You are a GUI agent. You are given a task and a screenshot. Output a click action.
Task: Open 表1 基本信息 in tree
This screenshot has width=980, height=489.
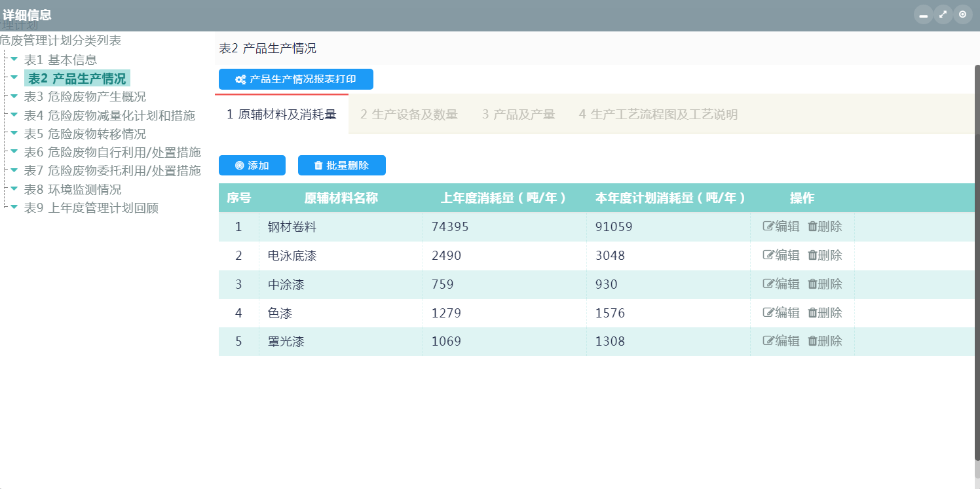click(x=60, y=60)
